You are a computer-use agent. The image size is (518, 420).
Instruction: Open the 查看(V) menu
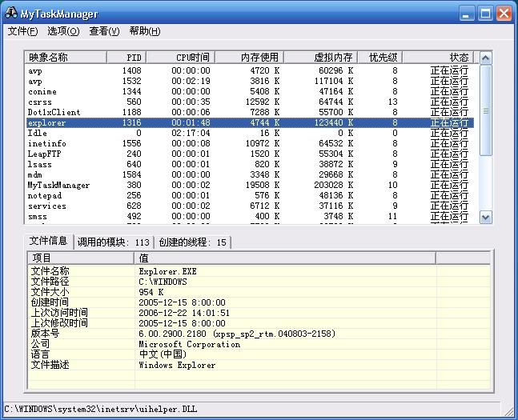(x=104, y=31)
